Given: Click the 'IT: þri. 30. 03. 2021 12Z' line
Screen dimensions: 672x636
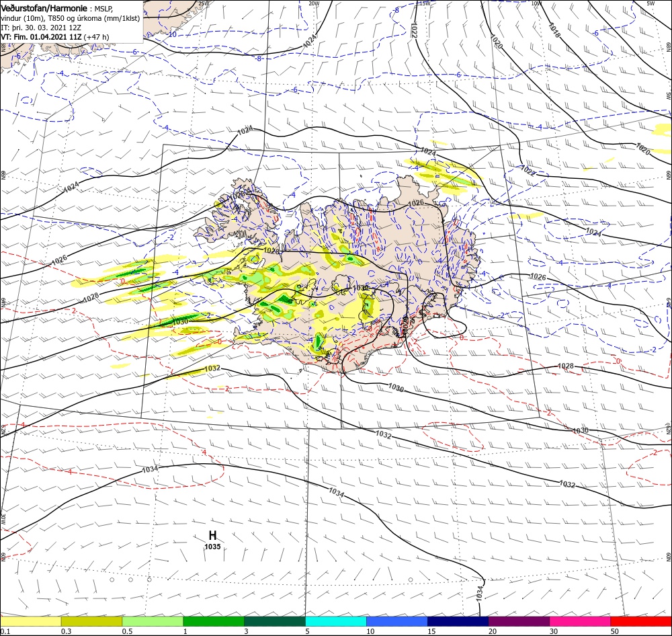Looking at the screenshot, I should tap(41, 28).
